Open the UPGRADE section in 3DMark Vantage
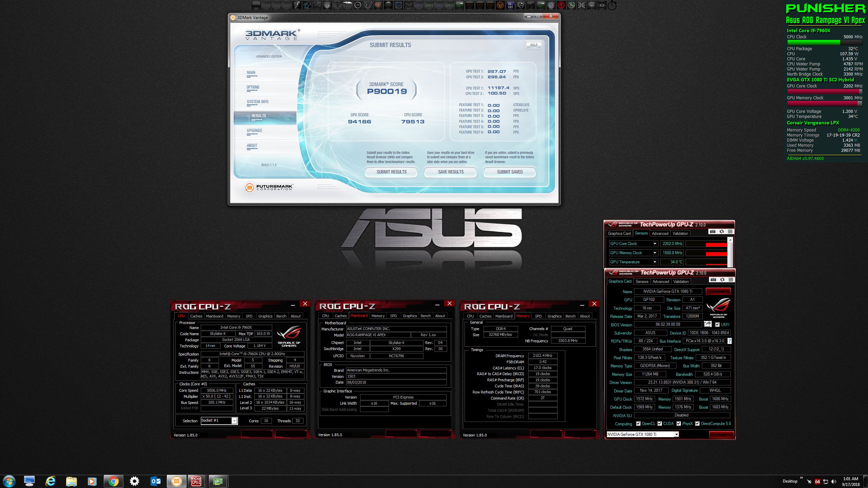Viewport: 868px width, 488px height. [254, 130]
